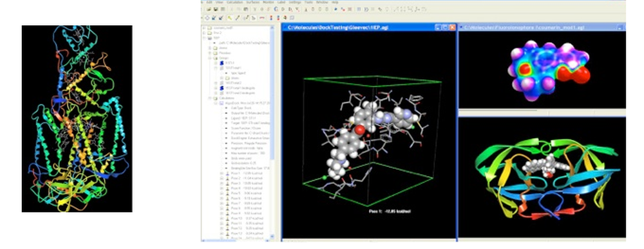Image resolution: width=644 pixels, height=249 pixels.
Task: Open the View menu
Action: [220, 3]
